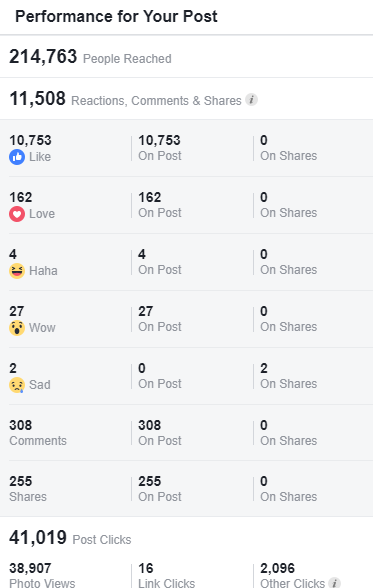Screen dimensions: 373x588
Task: Click the 255 Shares count
Action: click(28, 489)
